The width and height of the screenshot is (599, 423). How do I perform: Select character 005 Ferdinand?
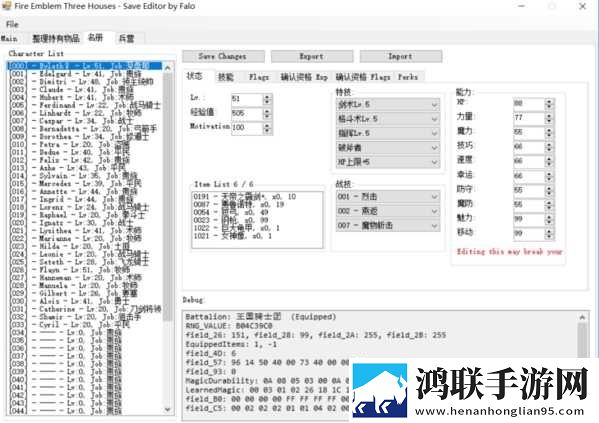point(85,105)
